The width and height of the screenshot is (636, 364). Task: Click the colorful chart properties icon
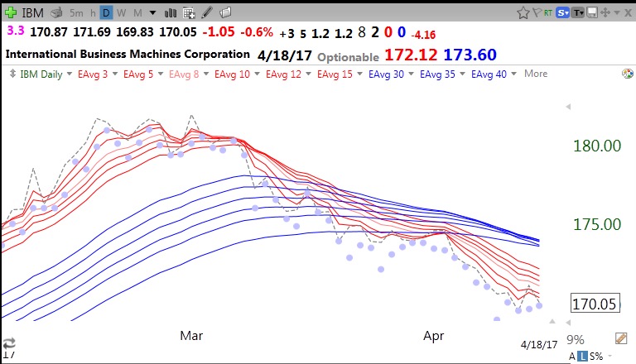[x=628, y=74]
